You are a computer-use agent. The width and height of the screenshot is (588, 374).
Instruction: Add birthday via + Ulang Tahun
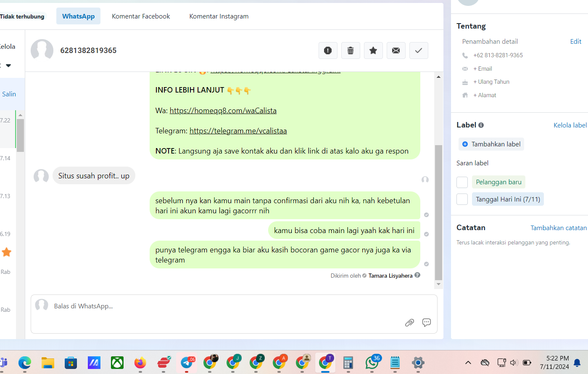coord(491,82)
